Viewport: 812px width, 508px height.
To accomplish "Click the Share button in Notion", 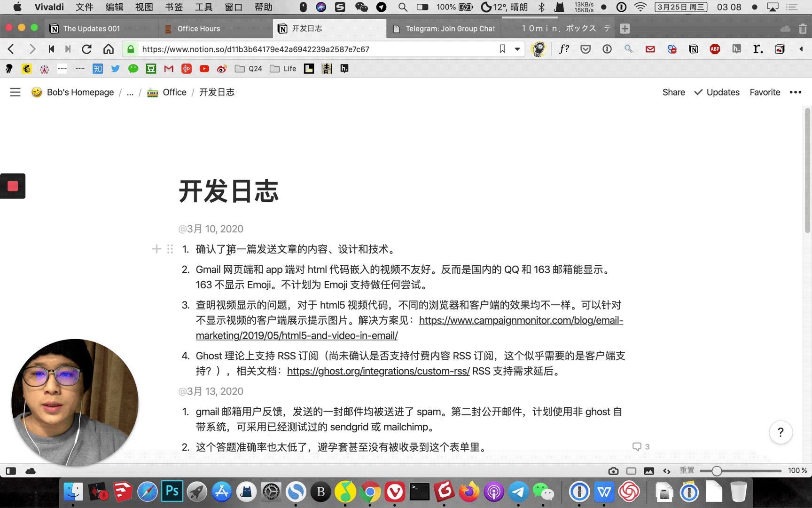I will point(673,92).
